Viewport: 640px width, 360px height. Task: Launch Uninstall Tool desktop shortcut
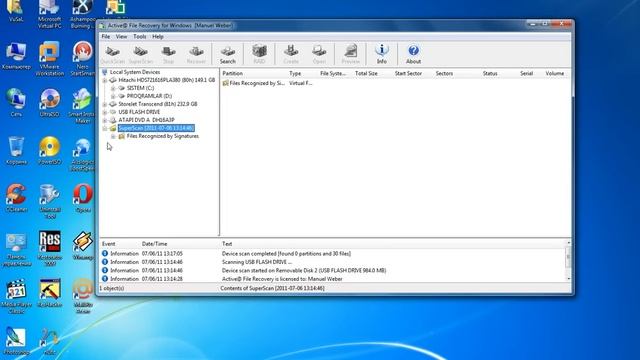[50, 201]
